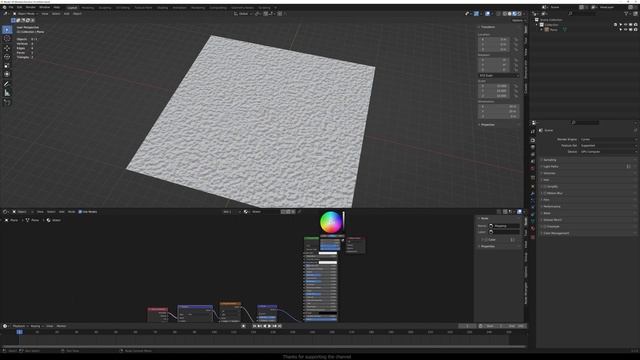The image size is (640, 360).
Task: Switch viewport to Rendered shading
Action: (519, 13)
